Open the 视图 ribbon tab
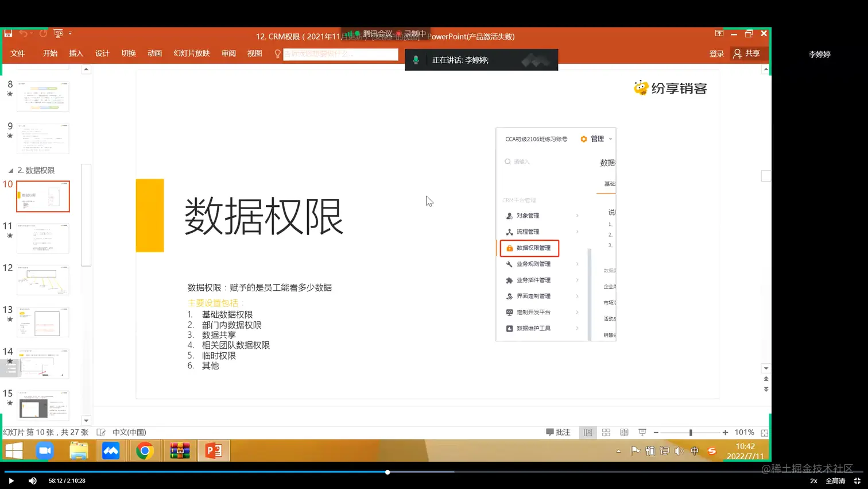 coord(254,53)
